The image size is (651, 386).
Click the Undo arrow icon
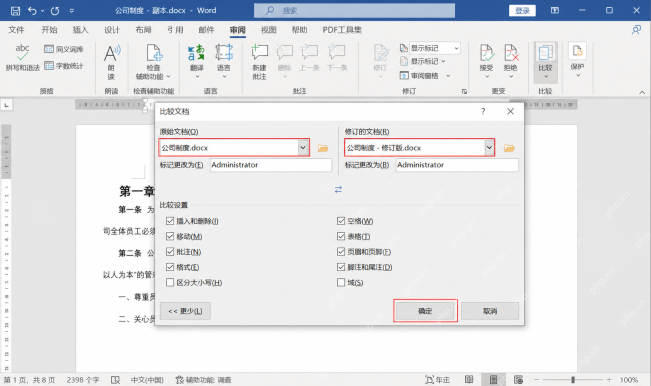tap(32, 11)
